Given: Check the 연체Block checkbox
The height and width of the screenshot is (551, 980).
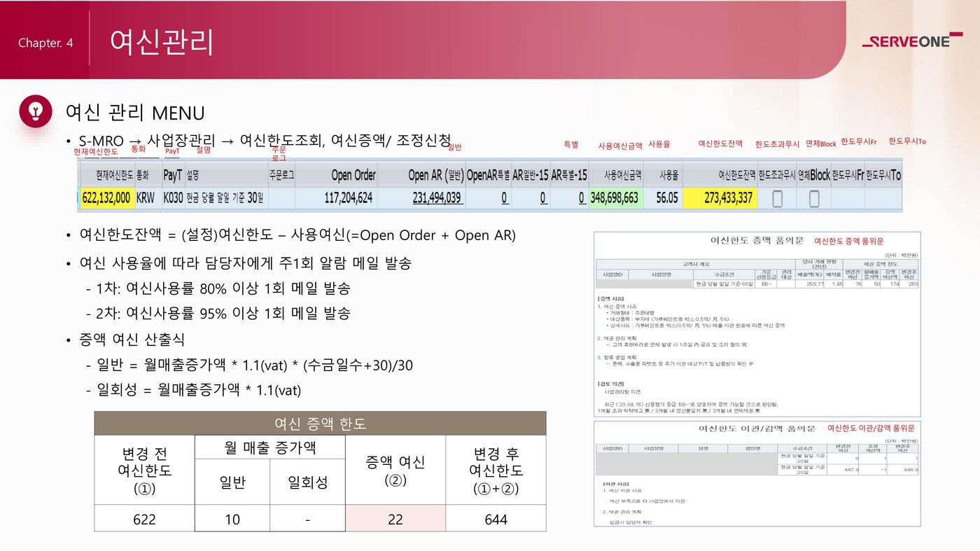Looking at the screenshot, I should pos(814,199).
